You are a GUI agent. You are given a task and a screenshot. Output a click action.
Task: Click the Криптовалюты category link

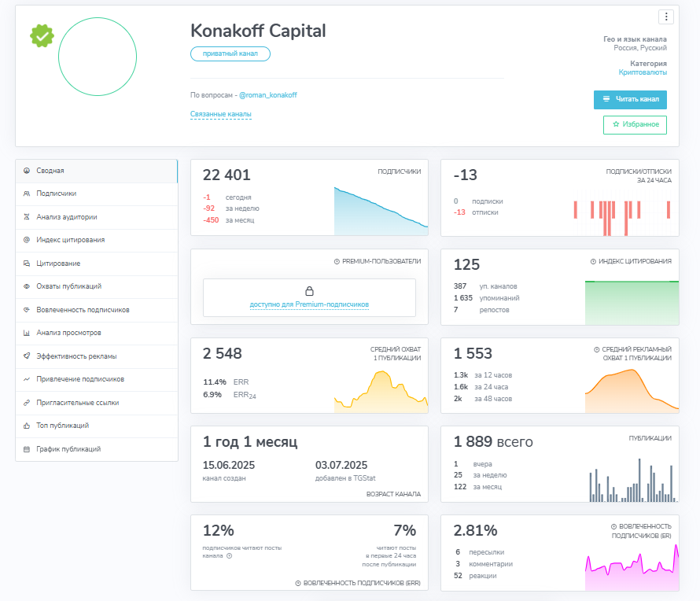643,72
